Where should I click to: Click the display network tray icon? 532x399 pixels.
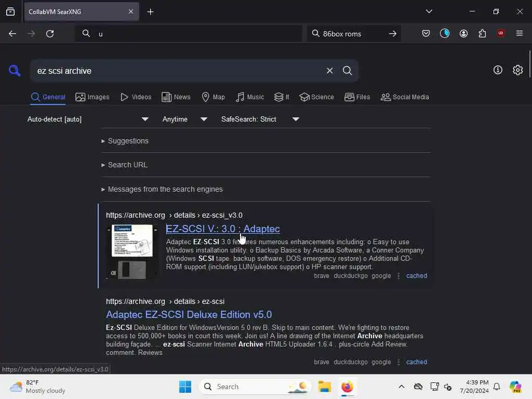[434, 387]
